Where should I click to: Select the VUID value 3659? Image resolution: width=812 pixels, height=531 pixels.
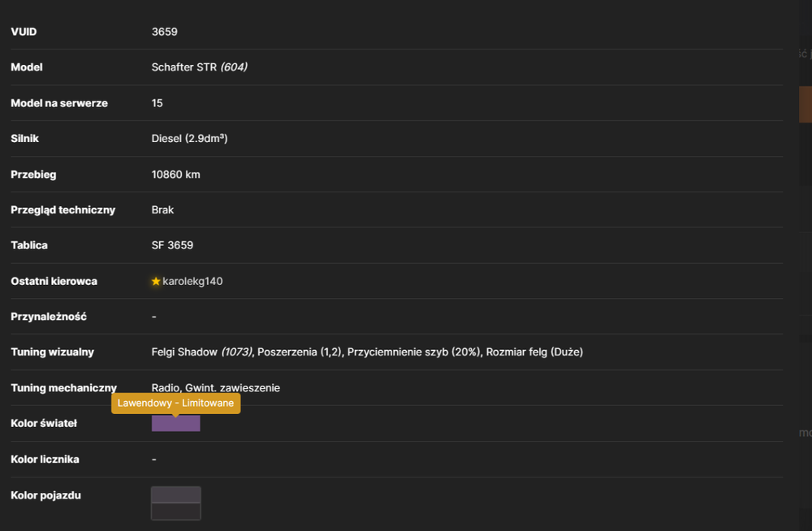pos(165,32)
